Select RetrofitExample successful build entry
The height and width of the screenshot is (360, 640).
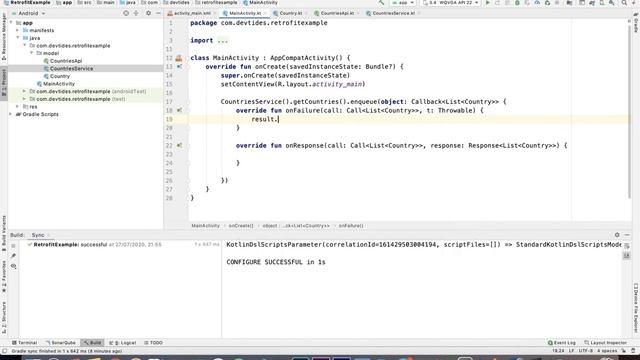[x=94, y=244]
